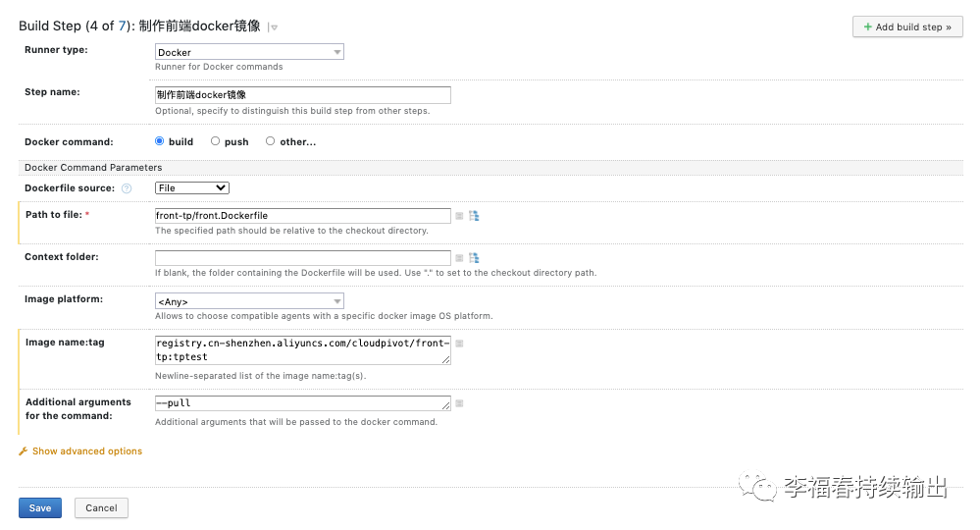Click the Save button
980x530 pixels.
[x=40, y=508]
